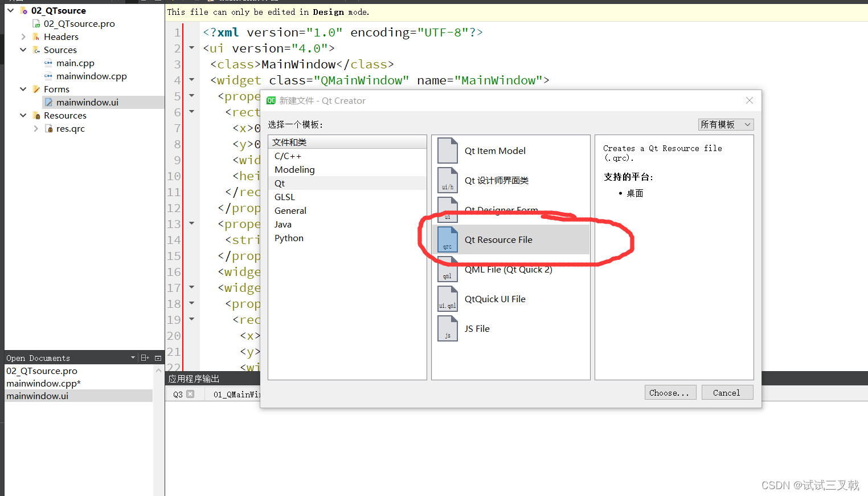Image resolution: width=868 pixels, height=496 pixels.
Task: Click the mainwindow.ui file icon
Action: pos(48,102)
